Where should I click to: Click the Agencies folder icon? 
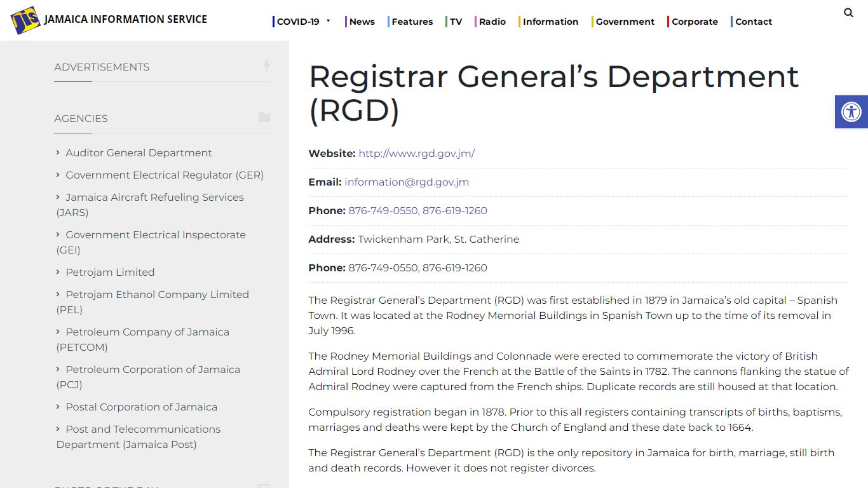[x=264, y=118]
